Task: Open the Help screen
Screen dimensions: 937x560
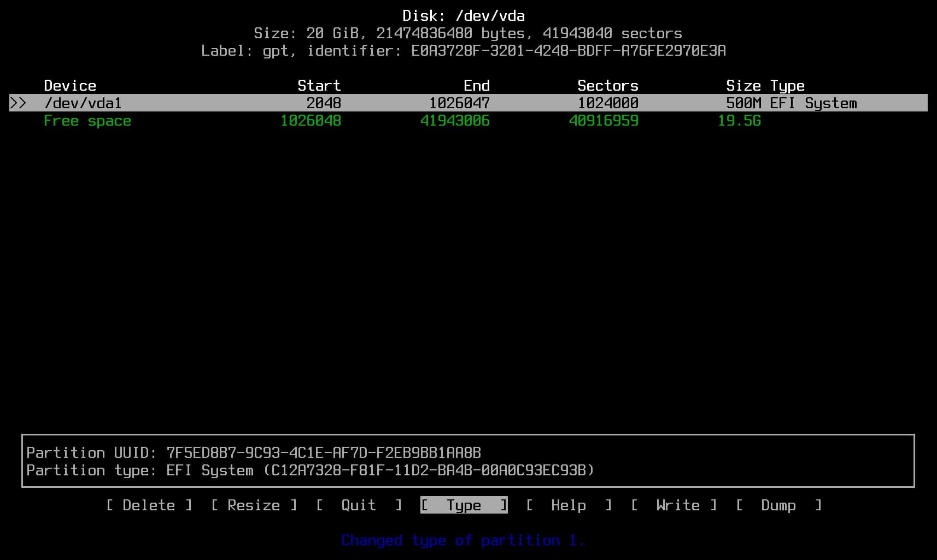Action: [x=569, y=505]
